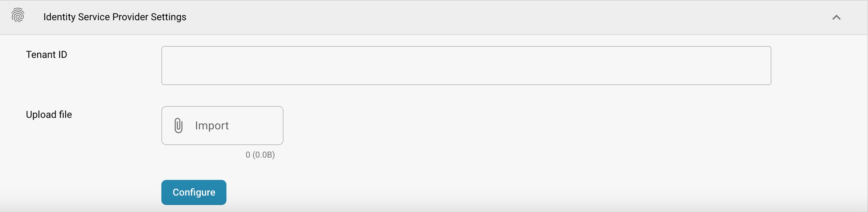Hide the Tenant ID section via collapse arrow

coord(836,17)
